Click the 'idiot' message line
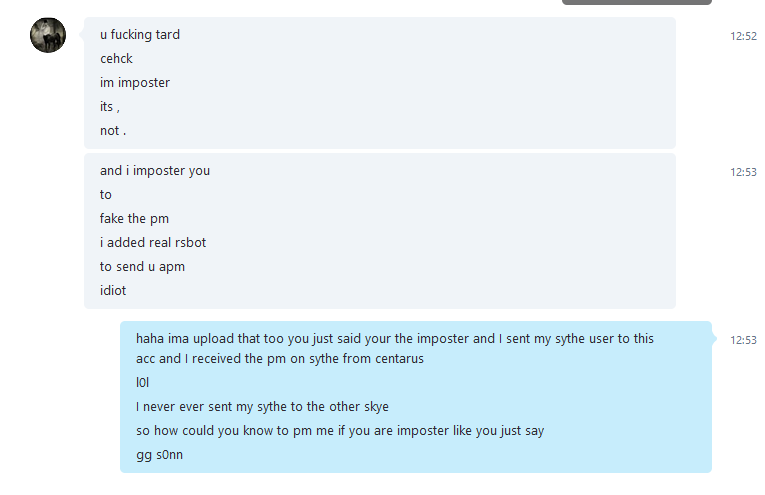The image size is (765, 495). click(x=113, y=290)
